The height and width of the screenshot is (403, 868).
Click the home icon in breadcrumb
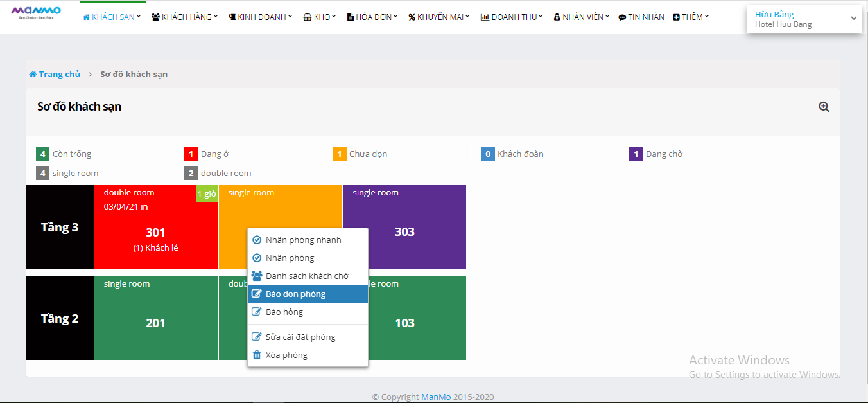(33, 75)
